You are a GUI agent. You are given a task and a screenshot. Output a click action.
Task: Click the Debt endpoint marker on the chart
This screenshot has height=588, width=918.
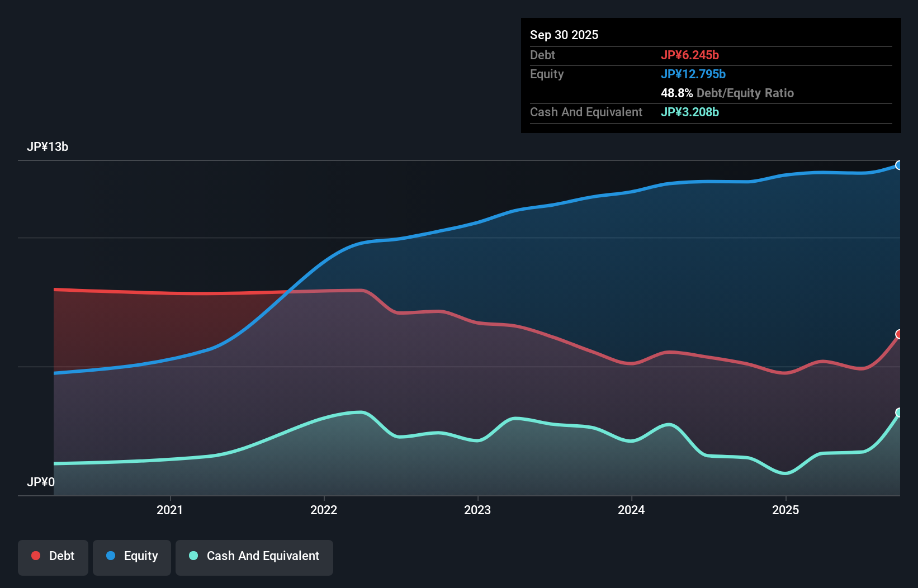[x=898, y=334]
